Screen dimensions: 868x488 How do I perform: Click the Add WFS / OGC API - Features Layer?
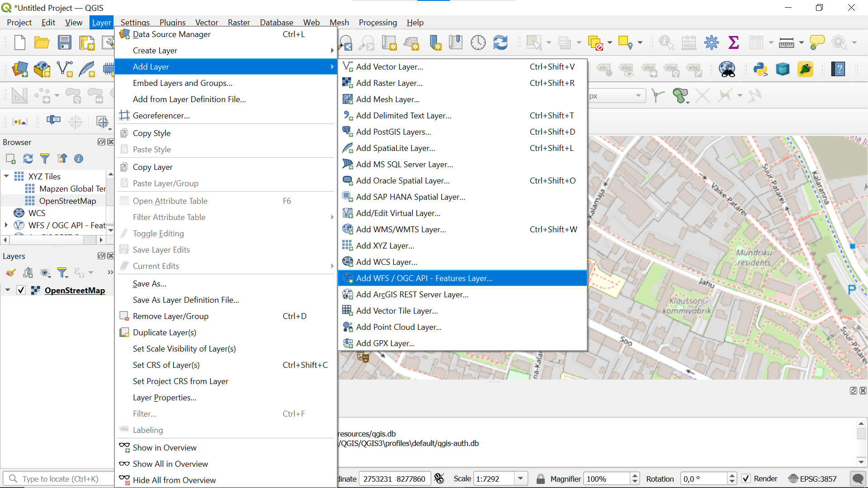[x=425, y=278]
